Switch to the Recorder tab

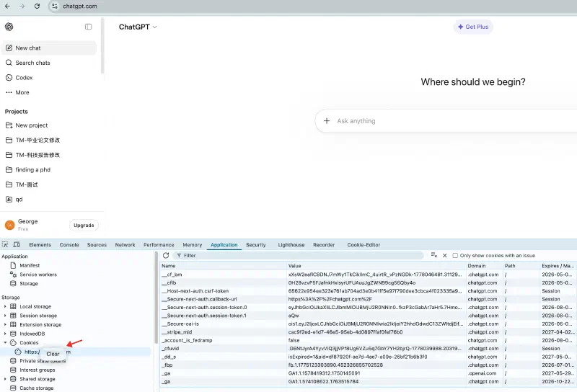click(324, 245)
